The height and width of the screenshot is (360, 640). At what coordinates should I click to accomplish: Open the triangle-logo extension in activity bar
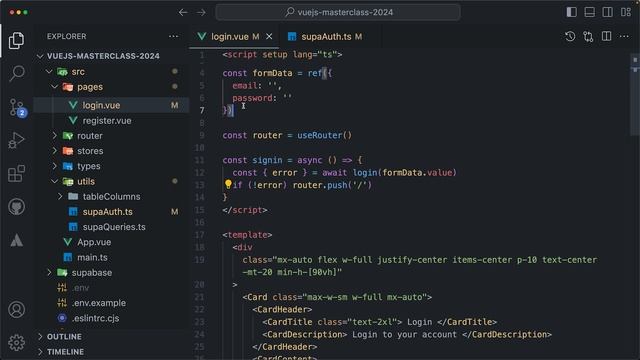click(16, 240)
